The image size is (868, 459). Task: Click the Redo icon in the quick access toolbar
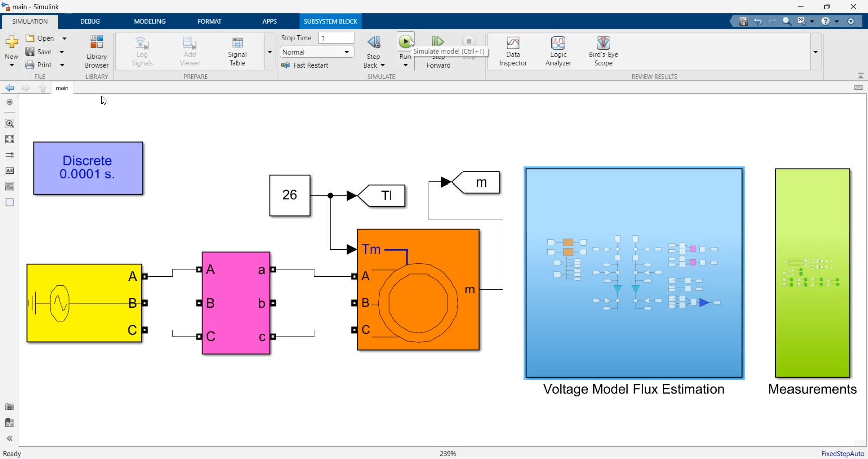[772, 21]
